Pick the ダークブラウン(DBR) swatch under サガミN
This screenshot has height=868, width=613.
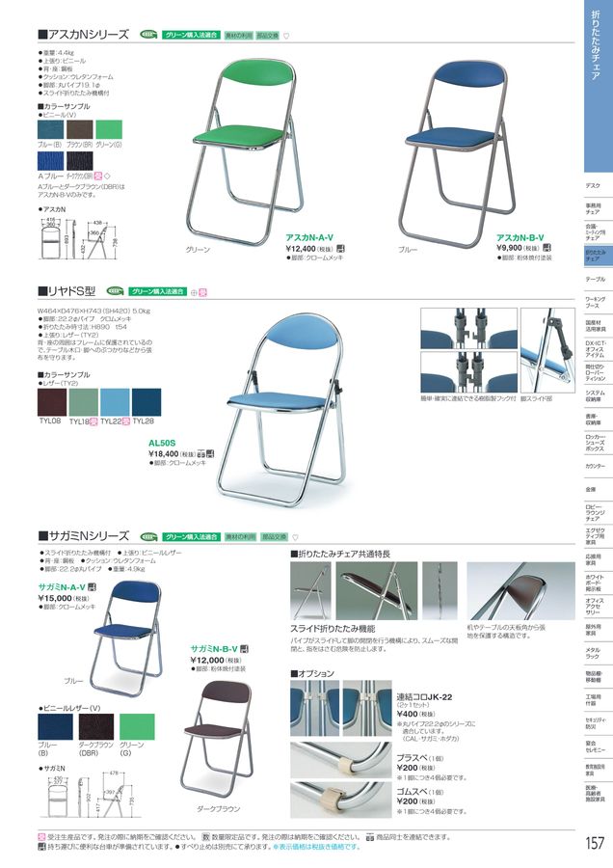coord(95,727)
